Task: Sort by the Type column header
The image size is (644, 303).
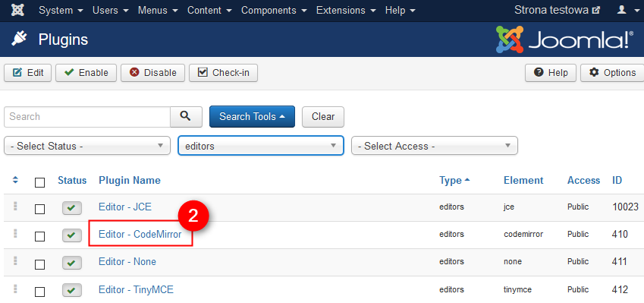Action: (x=454, y=181)
